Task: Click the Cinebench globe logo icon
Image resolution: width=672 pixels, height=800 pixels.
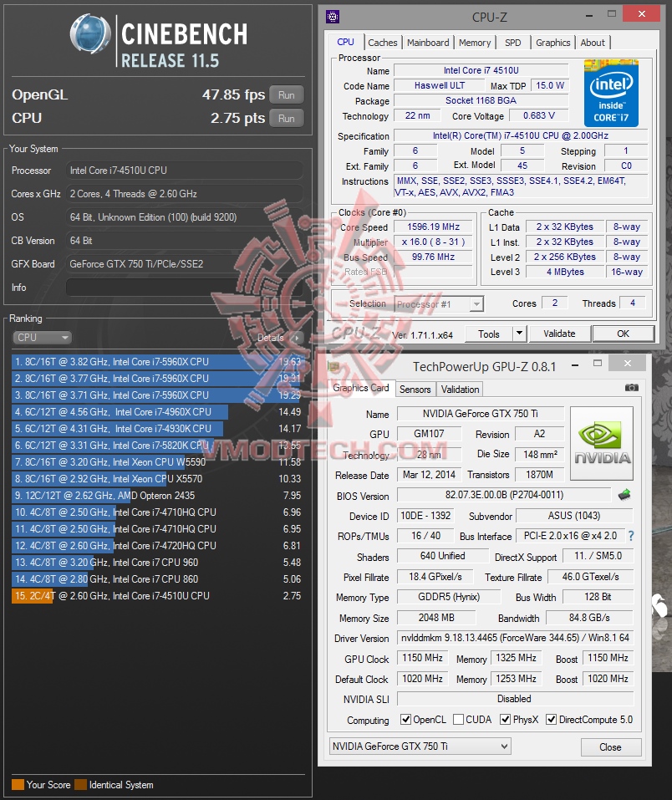Action: click(90, 34)
